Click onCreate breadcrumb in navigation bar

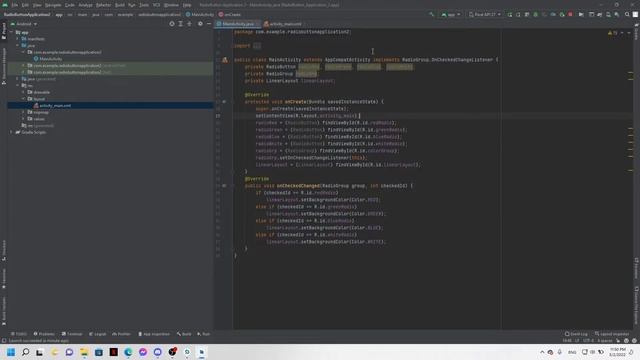[230, 14]
